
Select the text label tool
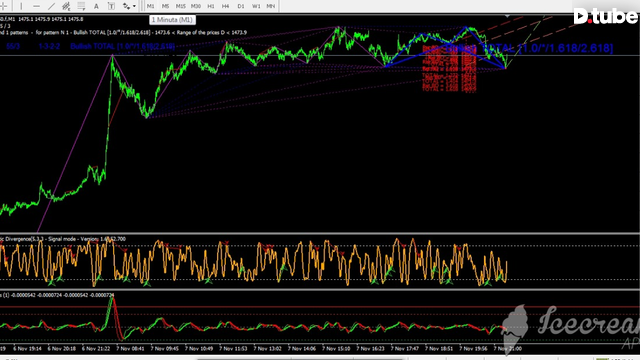(111, 6)
